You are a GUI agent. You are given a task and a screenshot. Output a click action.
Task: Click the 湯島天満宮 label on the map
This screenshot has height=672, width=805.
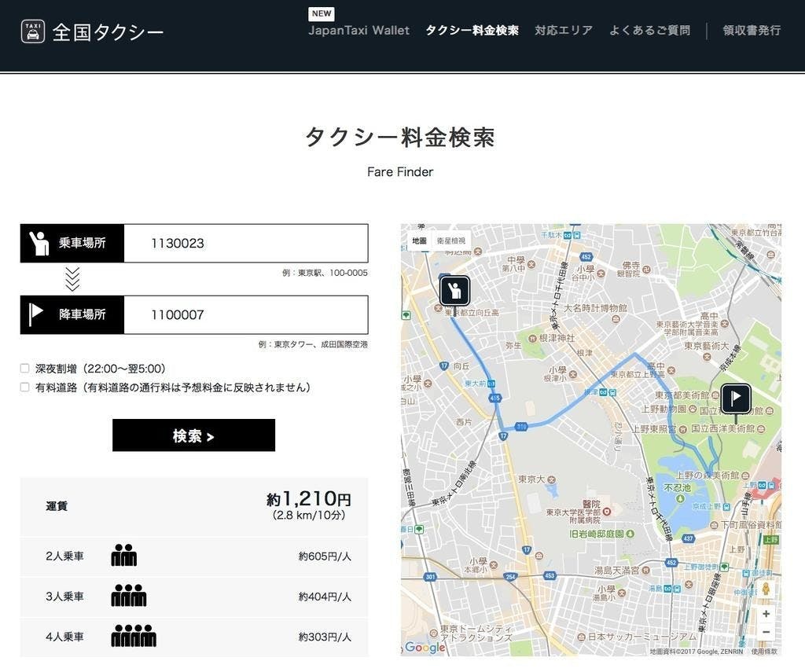point(618,570)
